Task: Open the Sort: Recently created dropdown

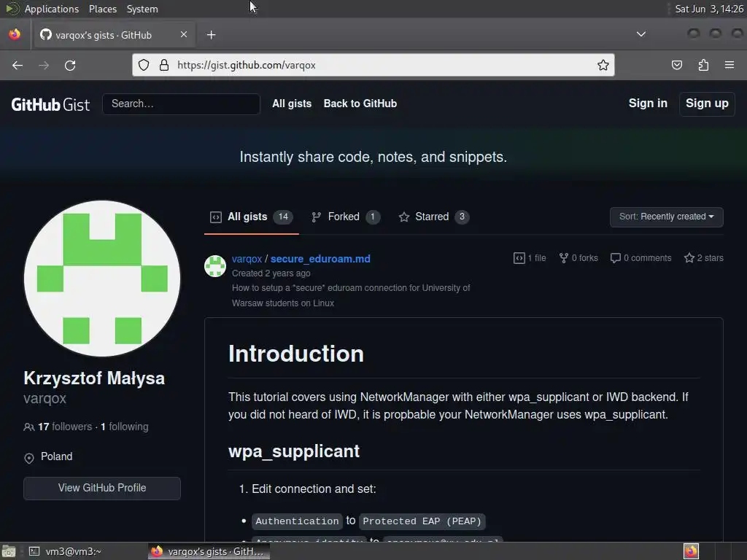Action: click(667, 217)
